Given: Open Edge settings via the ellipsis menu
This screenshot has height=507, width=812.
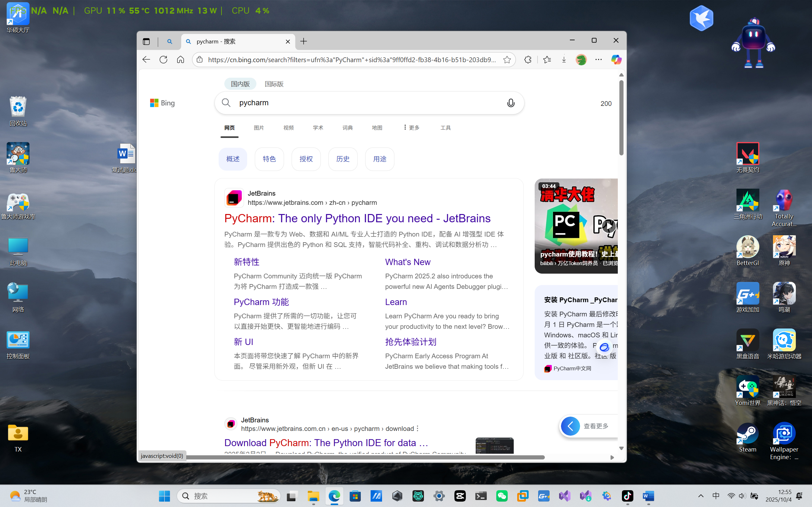Looking at the screenshot, I should tap(598, 59).
